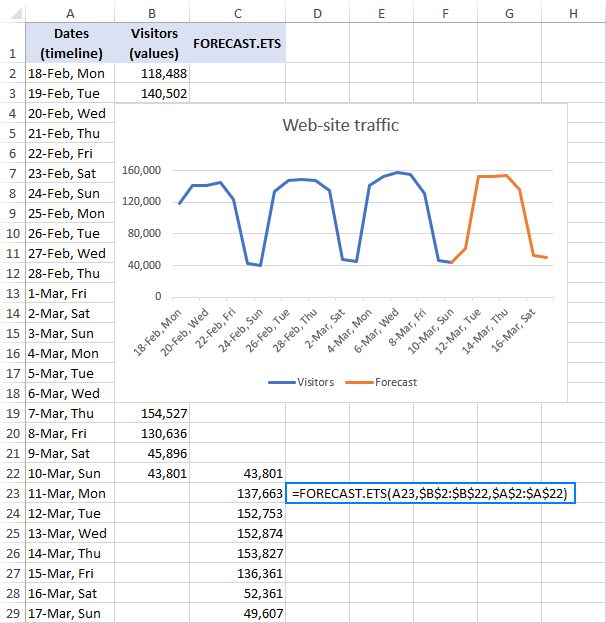Select cell with 5-Mar, Tue
The image size is (606, 623).
point(70,373)
